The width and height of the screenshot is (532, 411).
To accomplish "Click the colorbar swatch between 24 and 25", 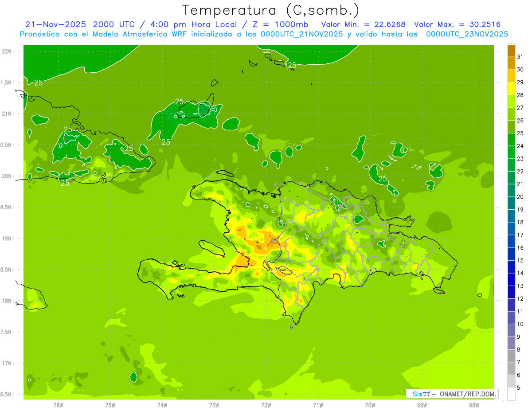I will coord(511,140).
